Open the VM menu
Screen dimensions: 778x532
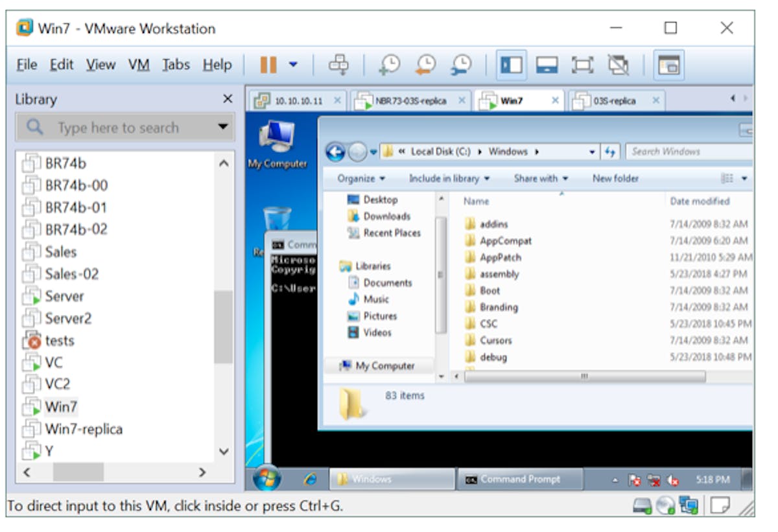click(x=139, y=65)
